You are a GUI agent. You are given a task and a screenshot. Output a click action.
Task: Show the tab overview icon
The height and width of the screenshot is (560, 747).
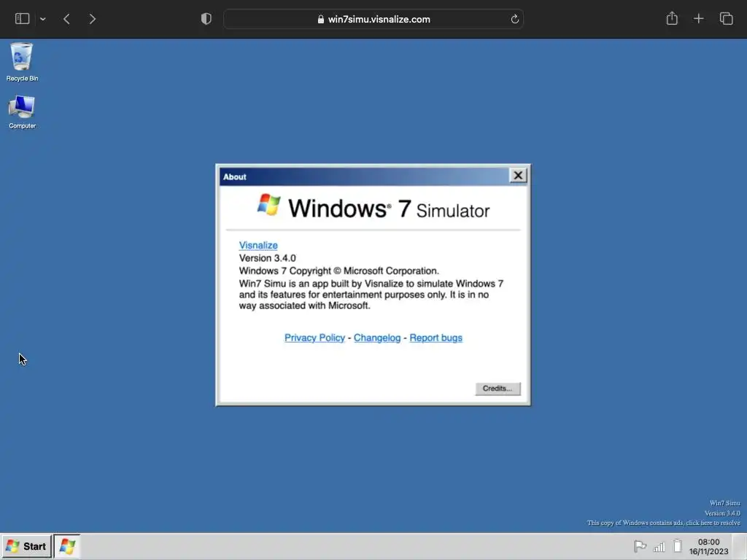pos(726,19)
